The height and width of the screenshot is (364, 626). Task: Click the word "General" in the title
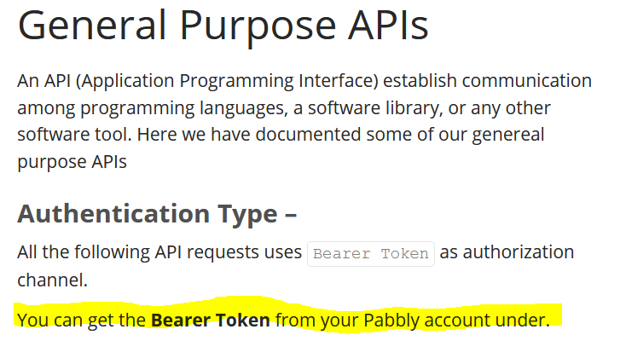(x=91, y=27)
